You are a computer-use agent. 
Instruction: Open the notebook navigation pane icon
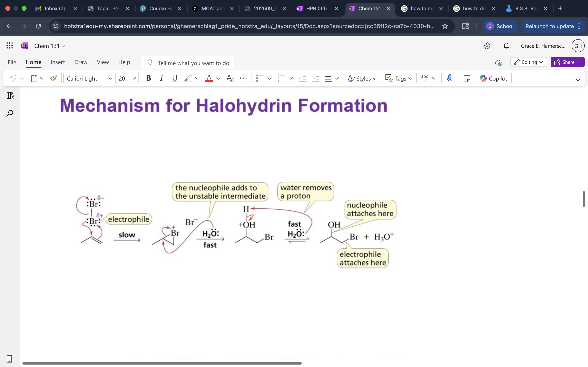point(10,95)
